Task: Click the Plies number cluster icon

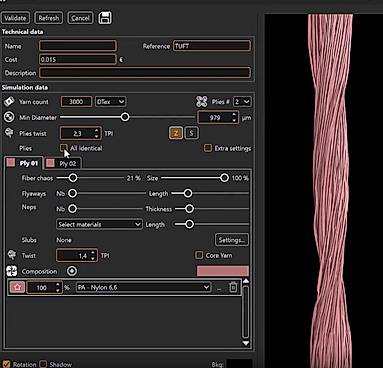Action: [x=202, y=102]
